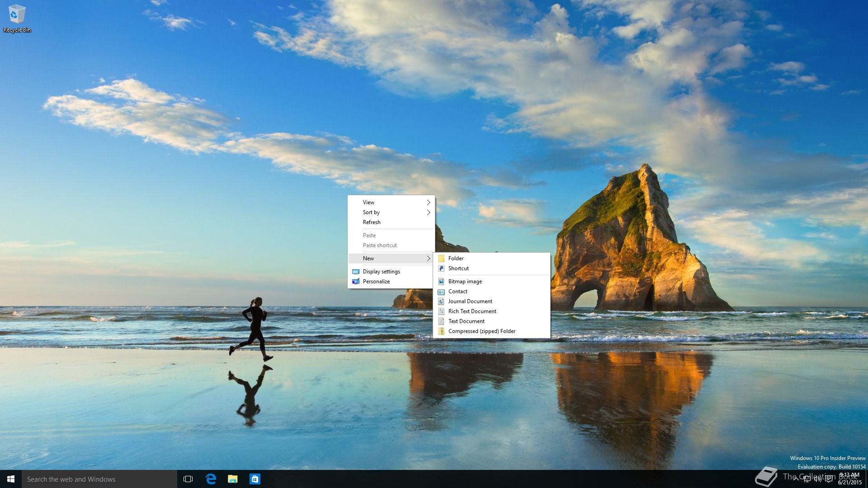Show hidden system tray icons

796,479
